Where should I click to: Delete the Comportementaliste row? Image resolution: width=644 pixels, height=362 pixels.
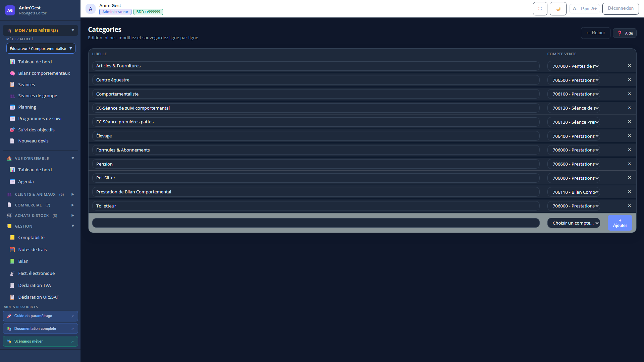click(x=629, y=94)
